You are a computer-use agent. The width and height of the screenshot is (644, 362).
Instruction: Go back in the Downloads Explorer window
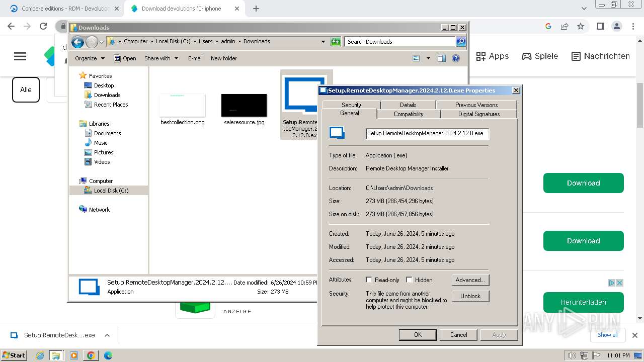[77, 42]
